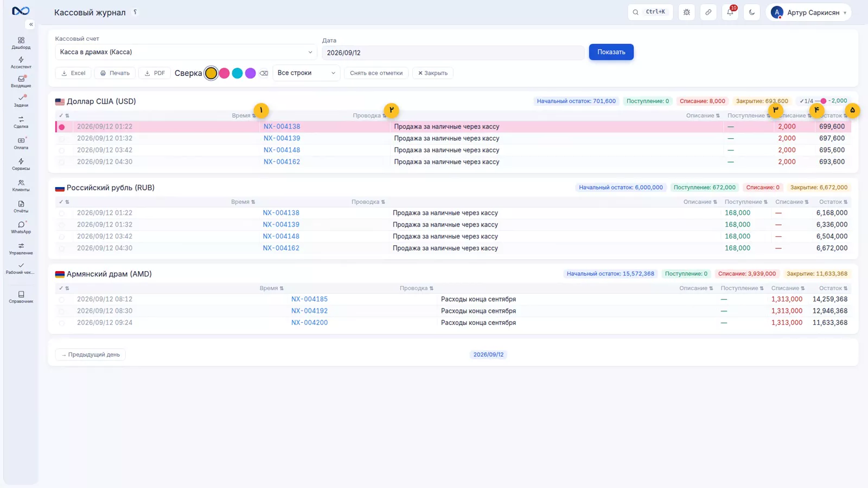Screen dimensions: 868x488
Task: Open Отчёты reports section
Action: click(21, 207)
